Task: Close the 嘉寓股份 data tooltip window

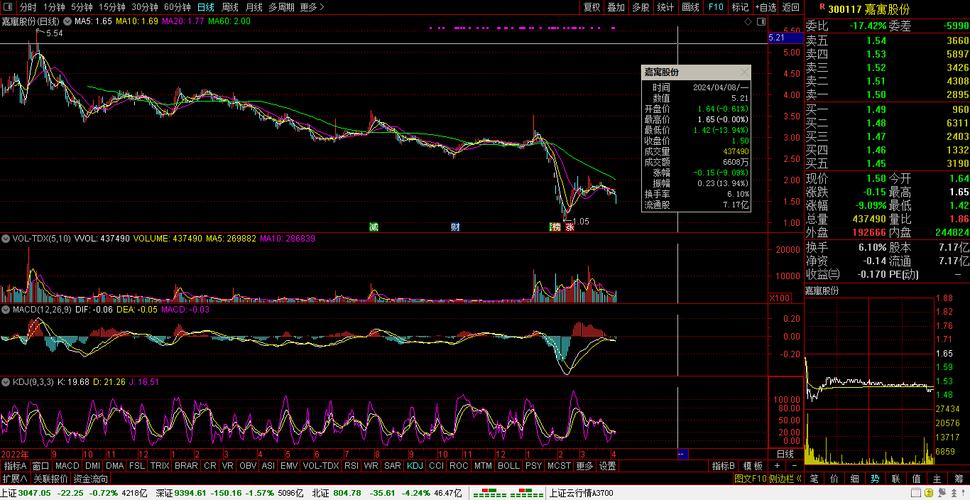Action: click(744, 72)
